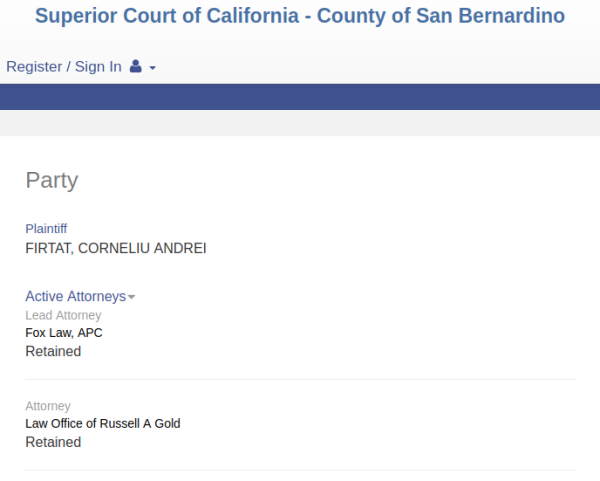Open the Register / Sign In link
This screenshot has width=600, height=481.
click(x=64, y=67)
